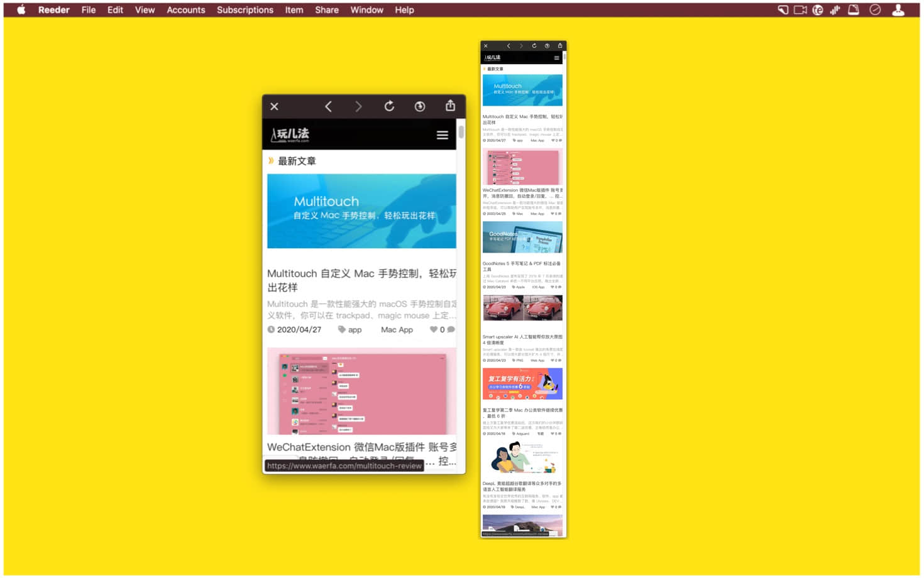
Task: Open the Window menu
Action: pyautogui.click(x=367, y=10)
